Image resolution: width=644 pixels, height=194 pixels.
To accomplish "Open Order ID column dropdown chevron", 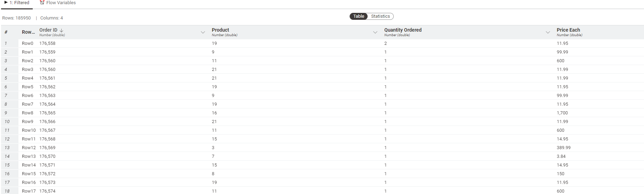I will point(203,32).
